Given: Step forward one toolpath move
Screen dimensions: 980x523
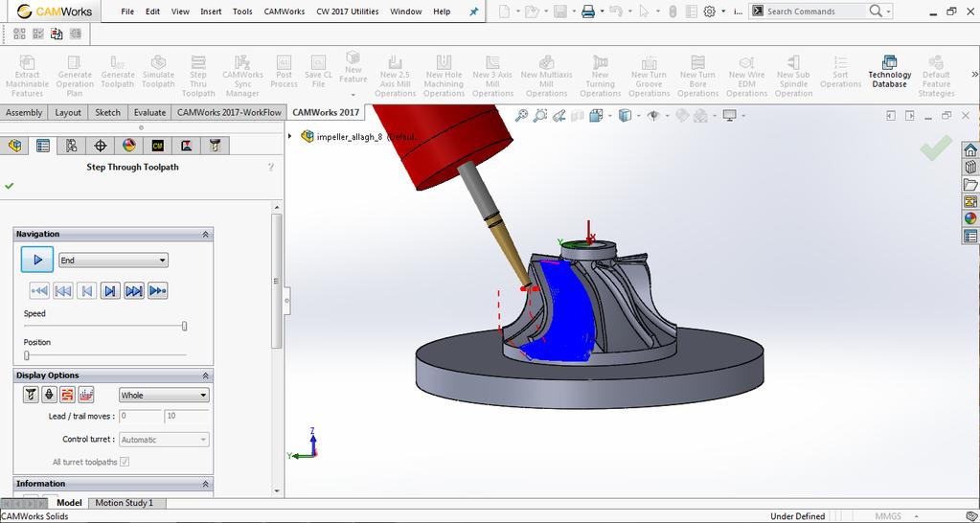Looking at the screenshot, I should pyautogui.click(x=110, y=290).
